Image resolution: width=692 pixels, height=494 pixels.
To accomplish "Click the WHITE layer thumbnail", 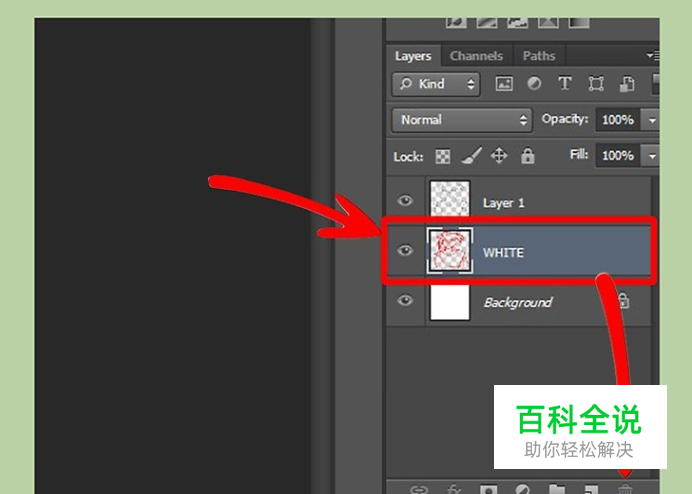I will (450, 251).
